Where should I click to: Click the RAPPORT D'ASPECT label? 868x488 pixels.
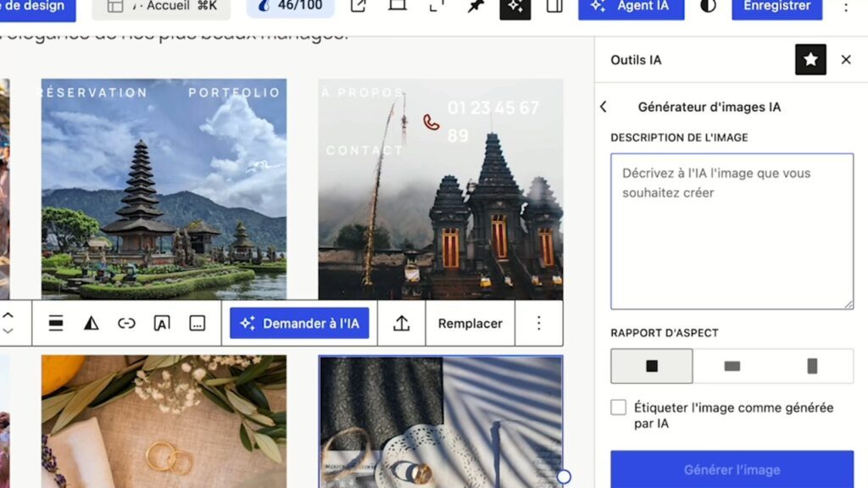click(x=665, y=332)
